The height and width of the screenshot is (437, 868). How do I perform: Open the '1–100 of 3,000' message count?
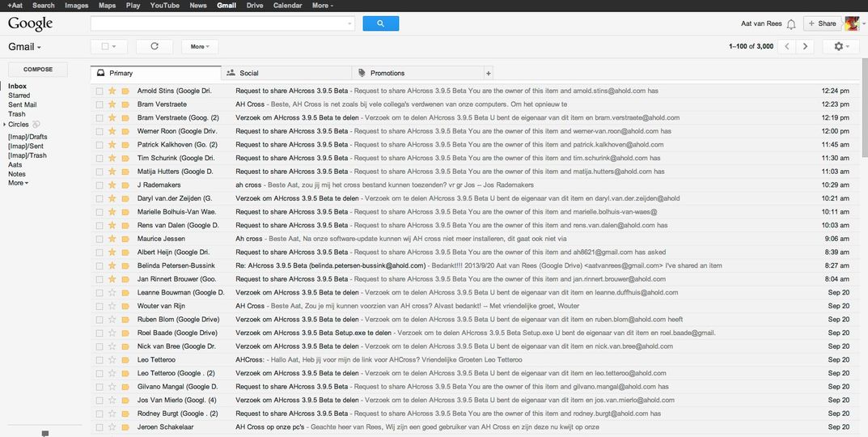tap(752, 46)
